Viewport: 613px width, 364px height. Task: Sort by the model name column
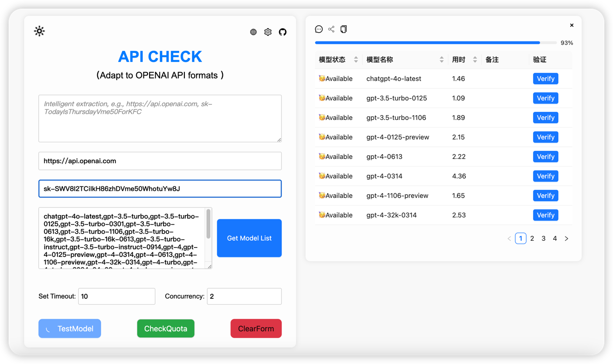pyautogui.click(x=442, y=59)
